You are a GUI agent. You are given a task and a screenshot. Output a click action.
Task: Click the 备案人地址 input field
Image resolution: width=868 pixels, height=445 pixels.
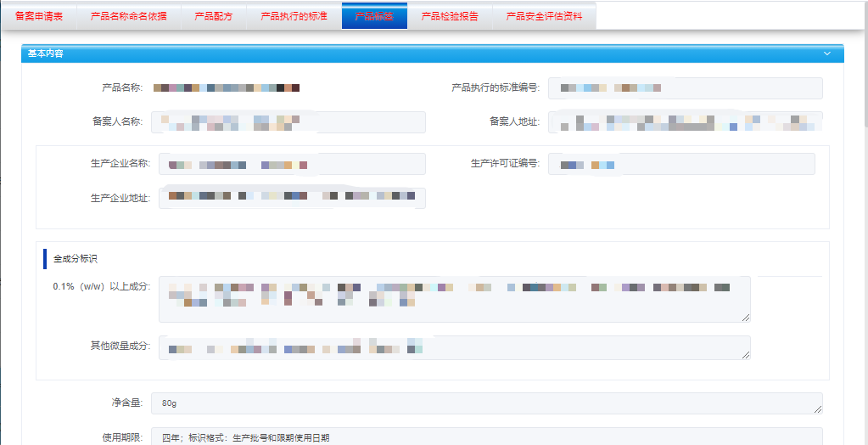[686, 122]
